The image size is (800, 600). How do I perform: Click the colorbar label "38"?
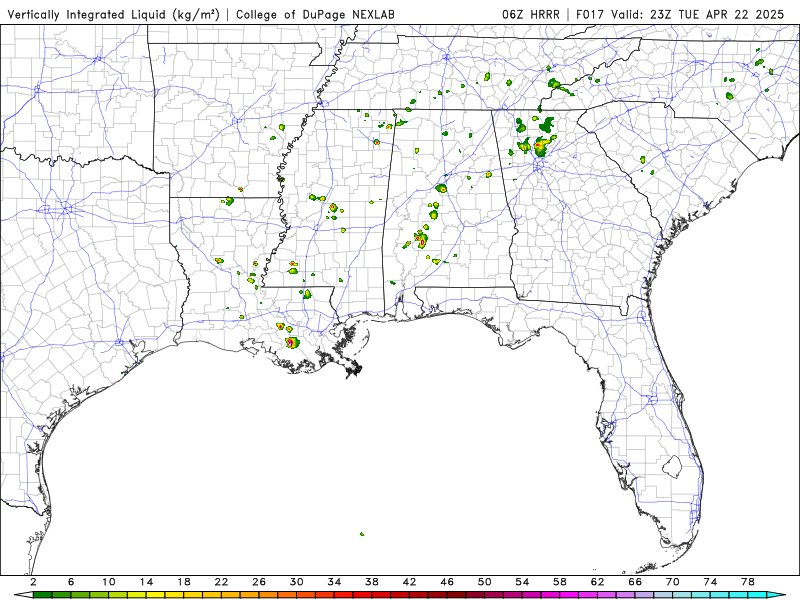[x=372, y=582]
